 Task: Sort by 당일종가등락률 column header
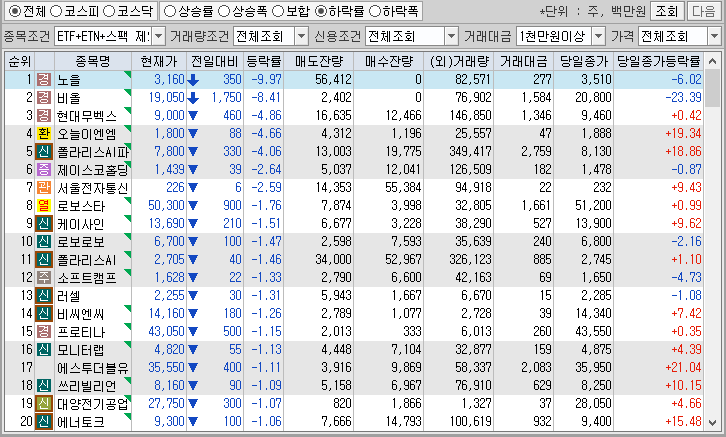click(658, 61)
